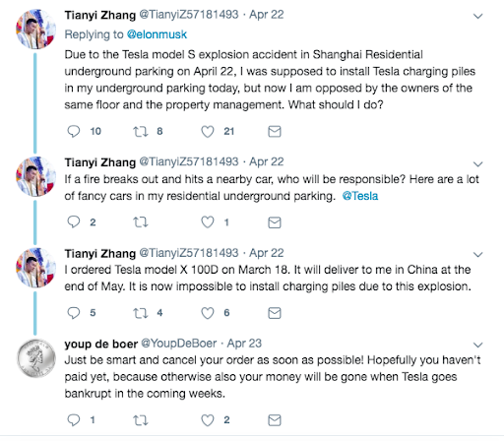Image resolution: width=504 pixels, height=441 pixels.
Task: Reply to the fancy cars tweet
Action: [74, 222]
